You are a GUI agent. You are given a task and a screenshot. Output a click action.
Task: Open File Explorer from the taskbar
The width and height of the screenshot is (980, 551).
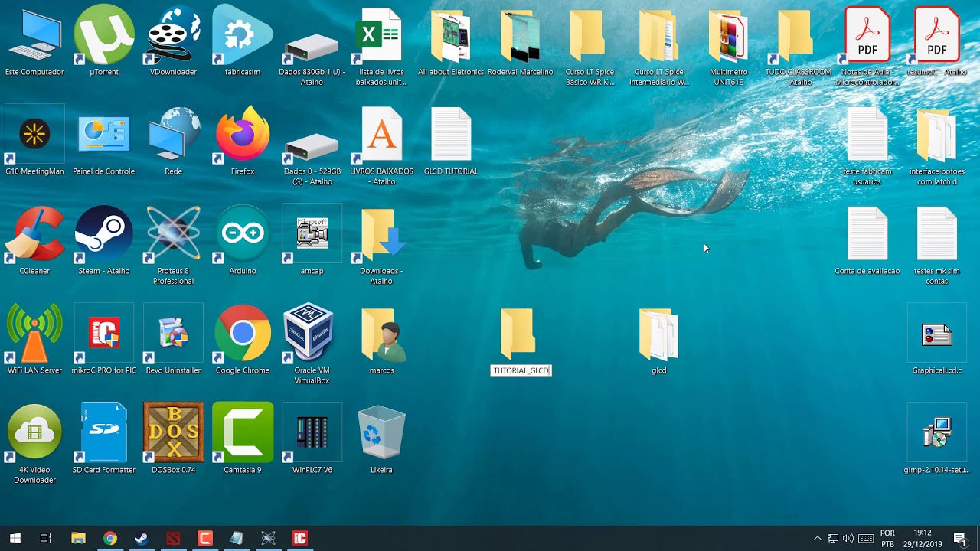click(x=78, y=538)
